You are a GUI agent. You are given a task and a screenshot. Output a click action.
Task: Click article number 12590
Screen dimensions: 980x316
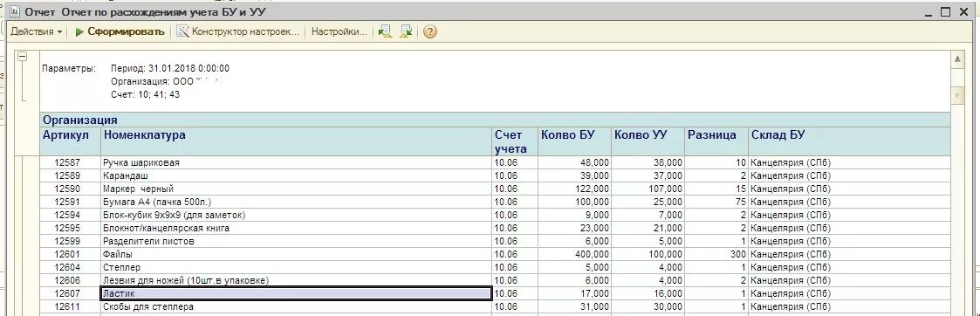click(66, 189)
